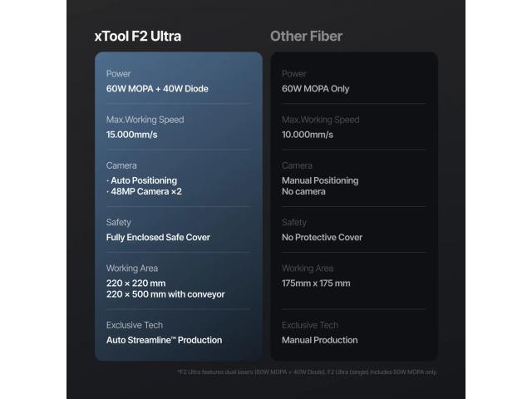Click the 60W MOPA Only text
Image resolution: width=532 pixels, height=399 pixels.
click(x=315, y=89)
